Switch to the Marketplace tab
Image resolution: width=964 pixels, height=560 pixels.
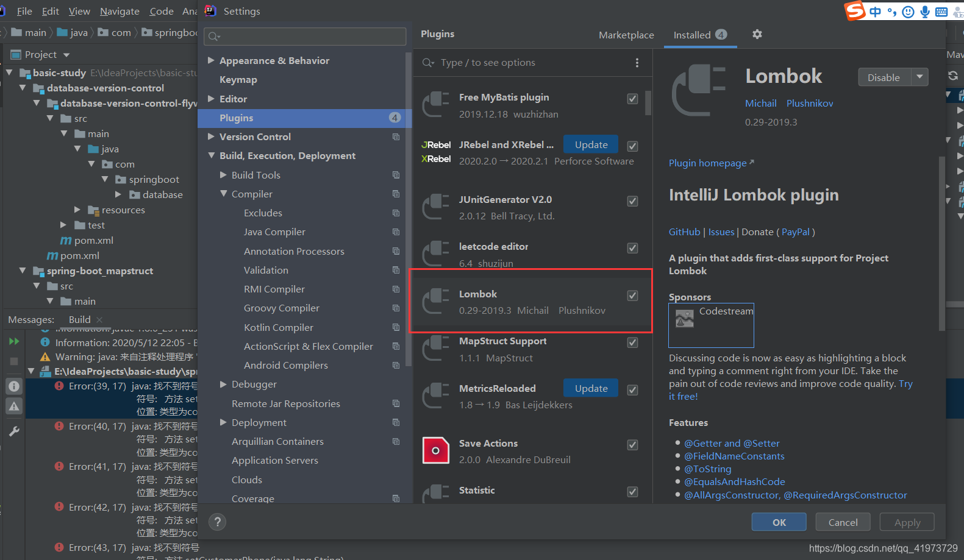[x=626, y=35]
